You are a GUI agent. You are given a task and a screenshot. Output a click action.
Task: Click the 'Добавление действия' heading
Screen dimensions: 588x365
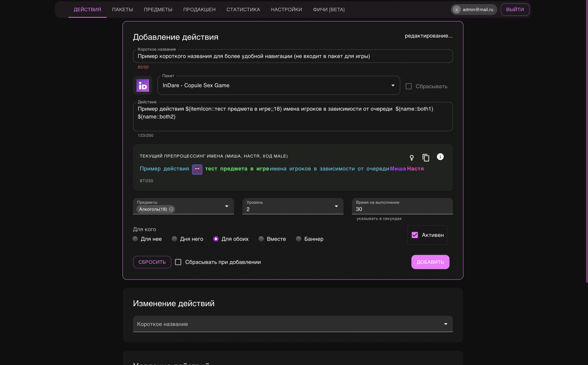pyautogui.click(x=176, y=37)
